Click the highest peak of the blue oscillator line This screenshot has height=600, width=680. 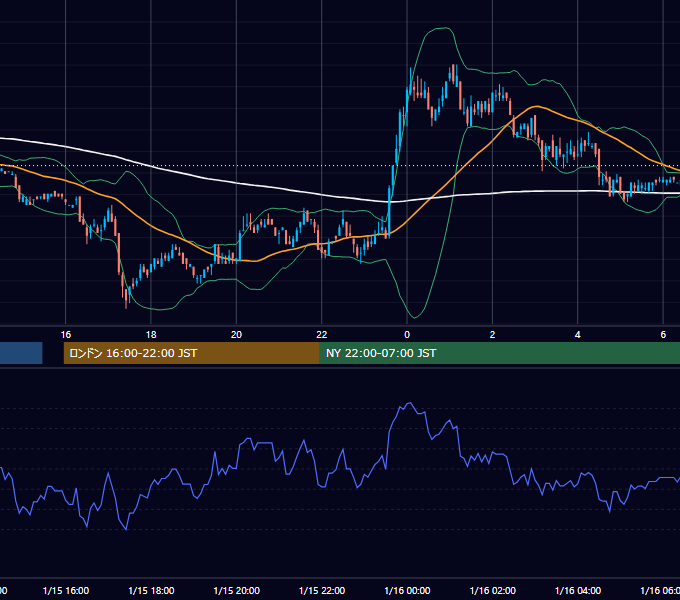tap(409, 403)
